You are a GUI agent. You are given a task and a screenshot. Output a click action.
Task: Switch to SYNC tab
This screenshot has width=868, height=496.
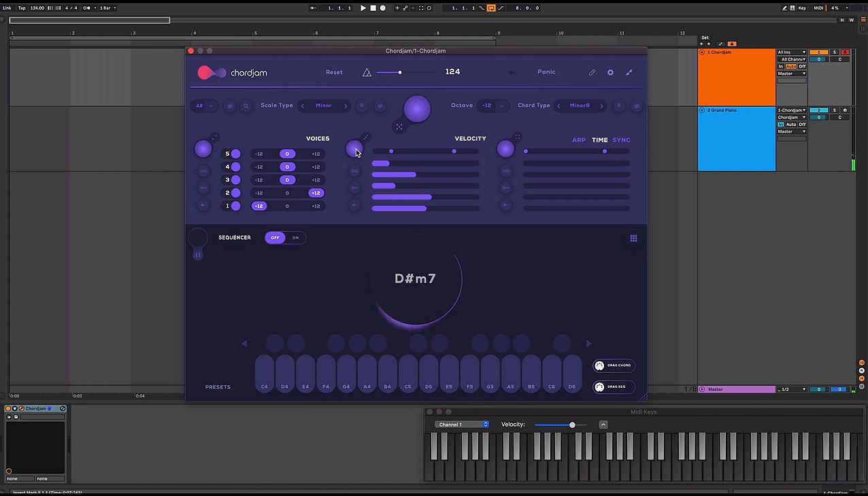622,140
